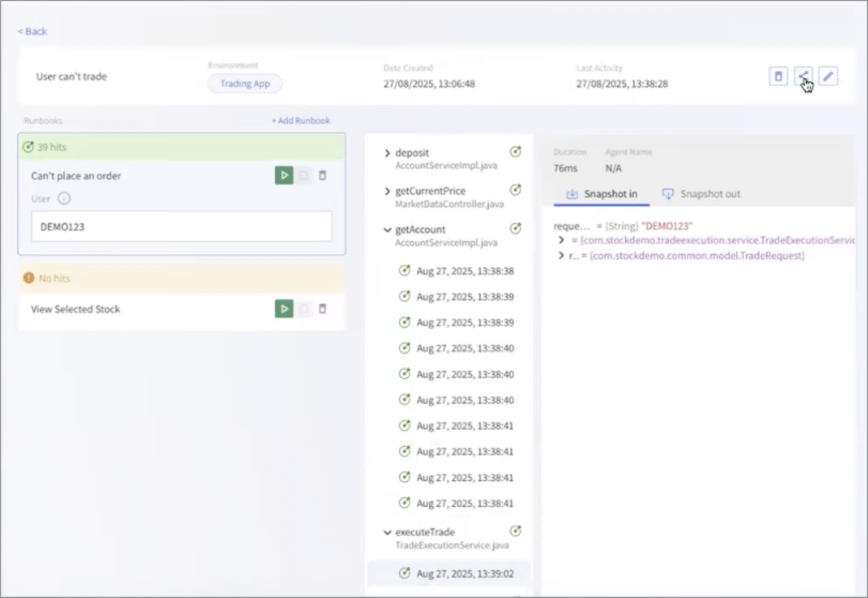Screen dimensions: 868x598
Task: Click the Back link
Action: (x=32, y=32)
